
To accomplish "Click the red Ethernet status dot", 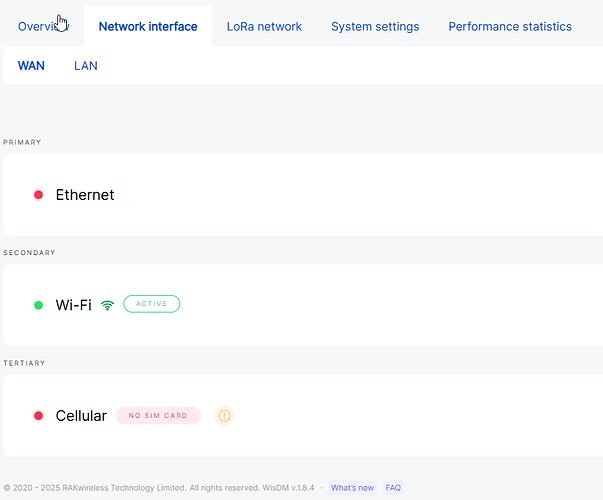I will click(38, 195).
